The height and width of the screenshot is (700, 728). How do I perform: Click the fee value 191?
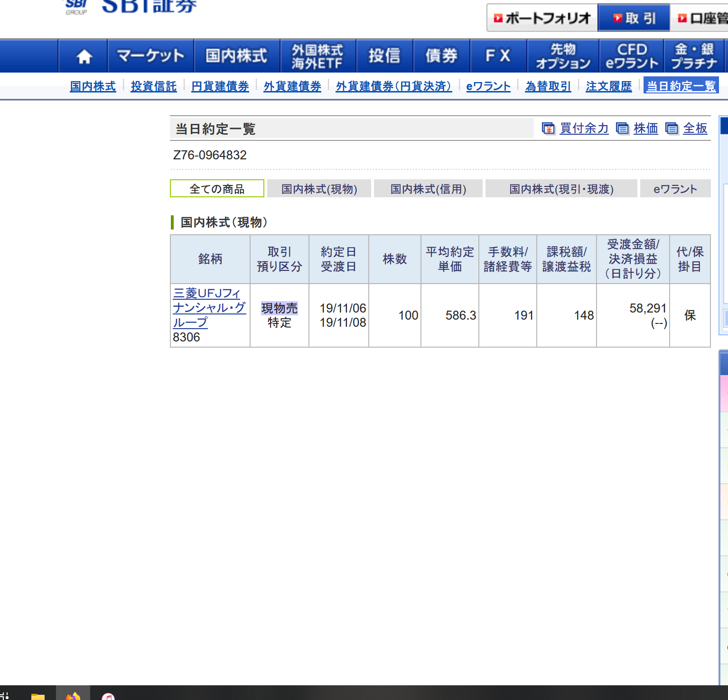coord(524,315)
